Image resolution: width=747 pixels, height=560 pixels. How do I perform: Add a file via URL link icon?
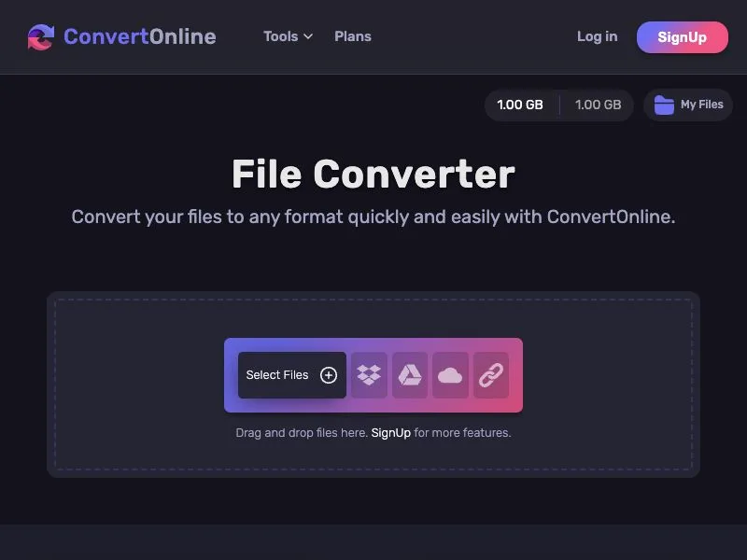(491, 375)
